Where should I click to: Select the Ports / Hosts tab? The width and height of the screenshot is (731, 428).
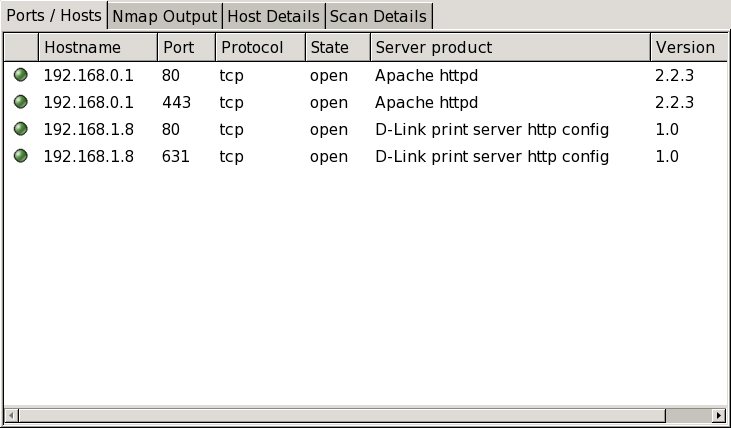[x=54, y=16]
